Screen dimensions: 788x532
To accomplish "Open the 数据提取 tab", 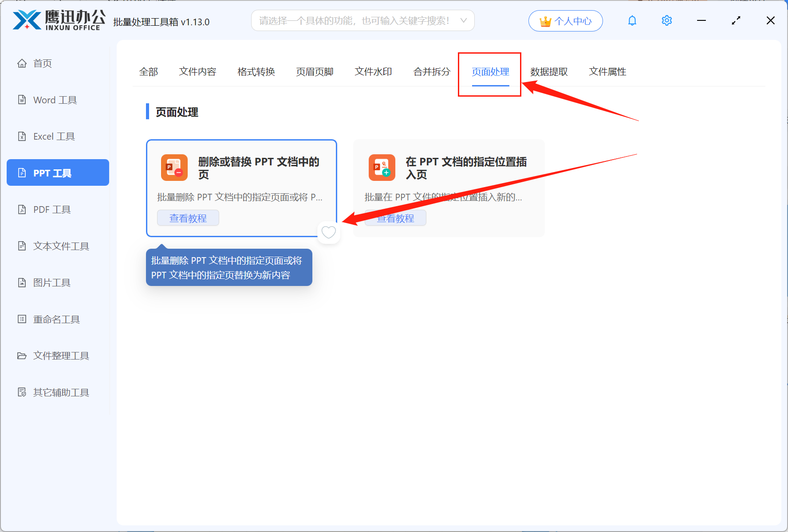I will 549,71.
